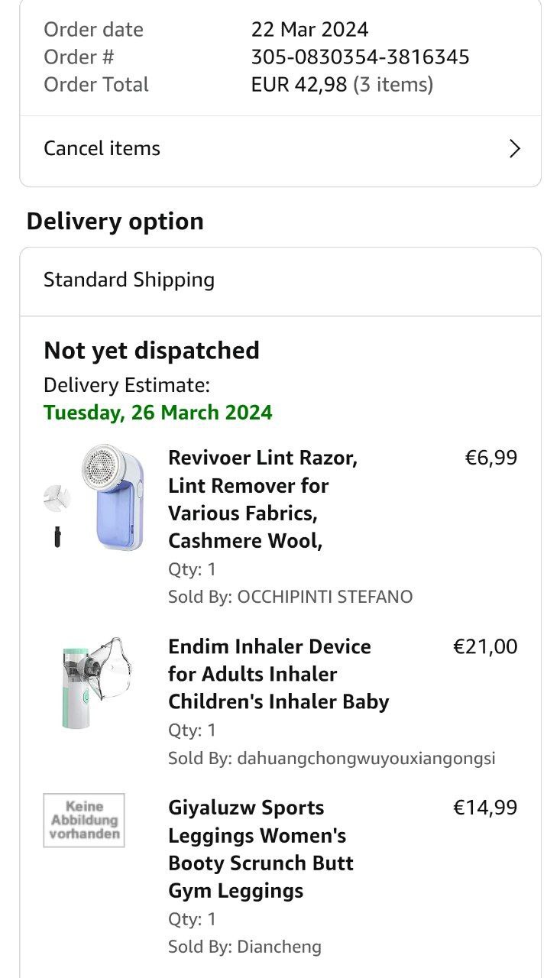Tap the Cancel items row label
The height and width of the screenshot is (978, 560).
(102, 148)
